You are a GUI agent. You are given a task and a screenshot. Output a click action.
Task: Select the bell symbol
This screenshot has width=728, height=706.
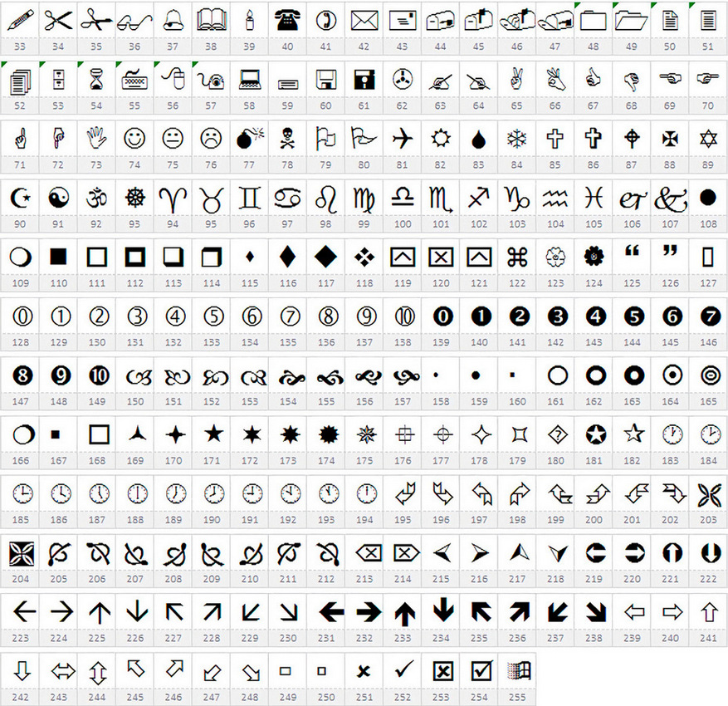click(173, 20)
